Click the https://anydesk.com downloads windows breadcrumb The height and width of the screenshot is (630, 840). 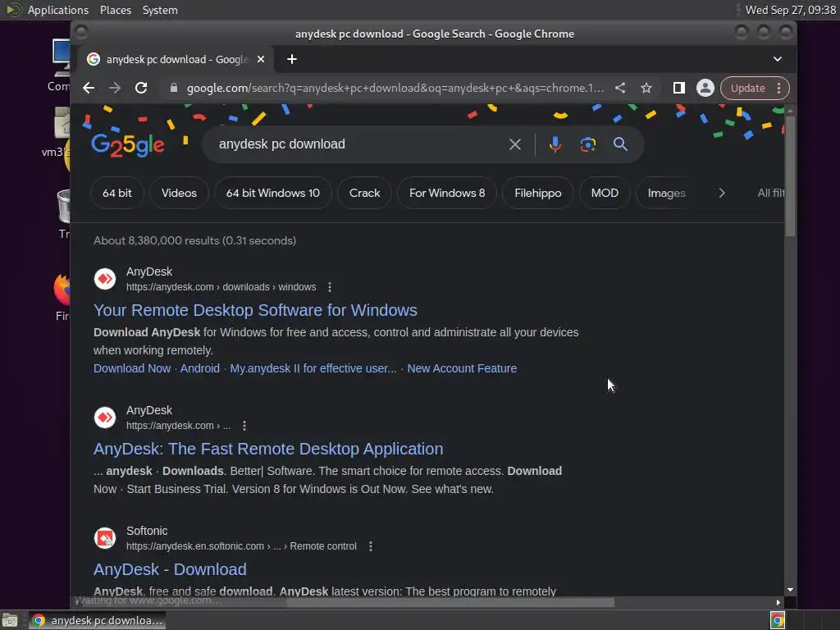coord(221,287)
